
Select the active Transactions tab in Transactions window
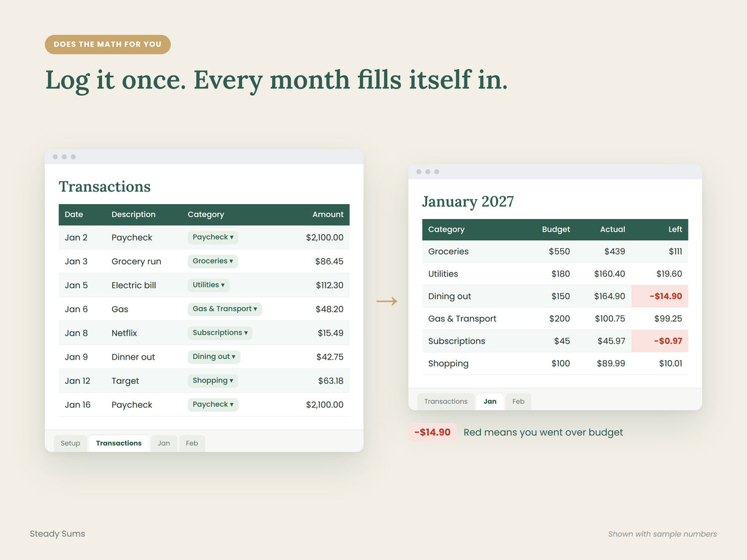click(x=119, y=443)
